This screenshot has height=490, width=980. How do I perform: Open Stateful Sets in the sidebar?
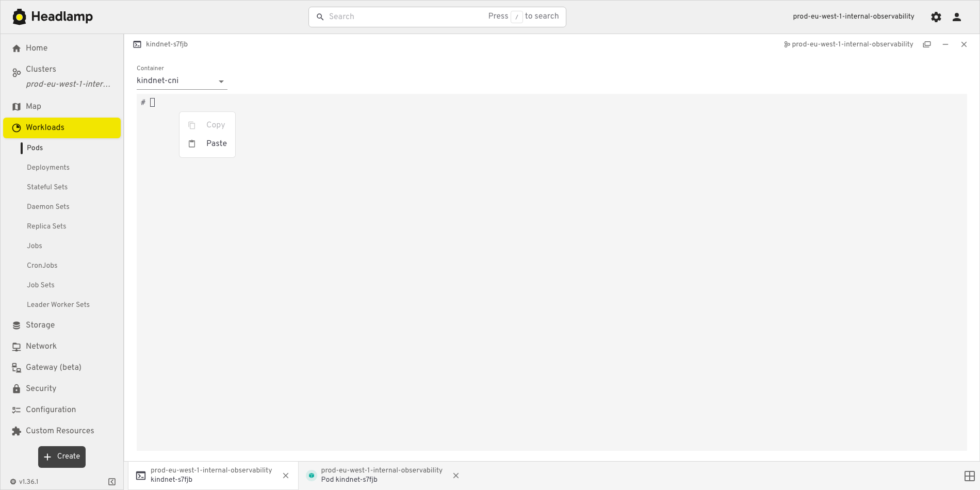pyautogui.click(x=47, y=187)
